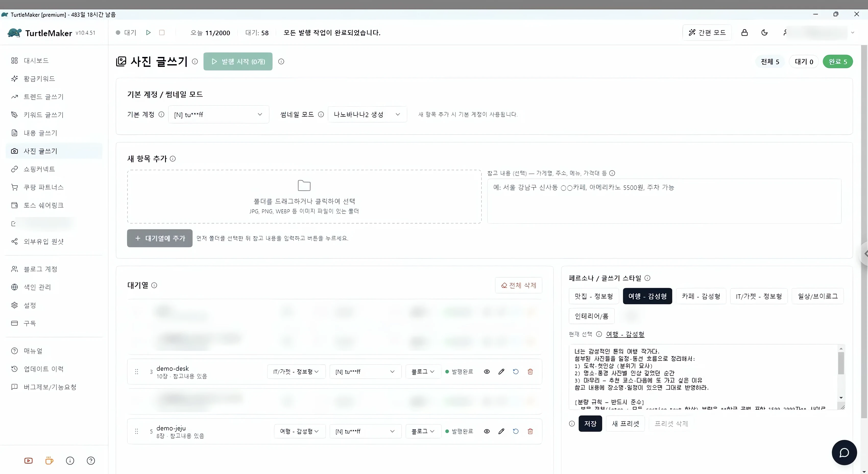Viewport: 868px width, 474px height.
Task: Click info icon next to 사진 글쓰기 title
Action: coord(195,61)
